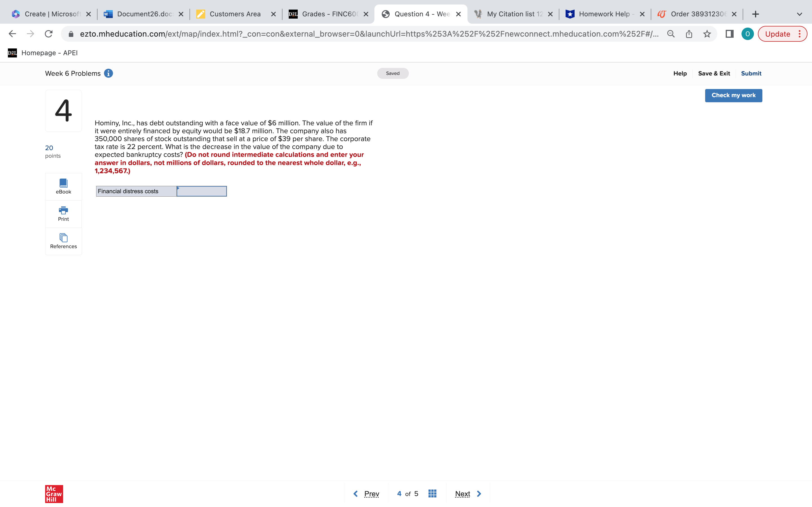The image size is (812, 507).
Task: Open the eBook panel
Action: pyautogui.click(x=63, y=186)
